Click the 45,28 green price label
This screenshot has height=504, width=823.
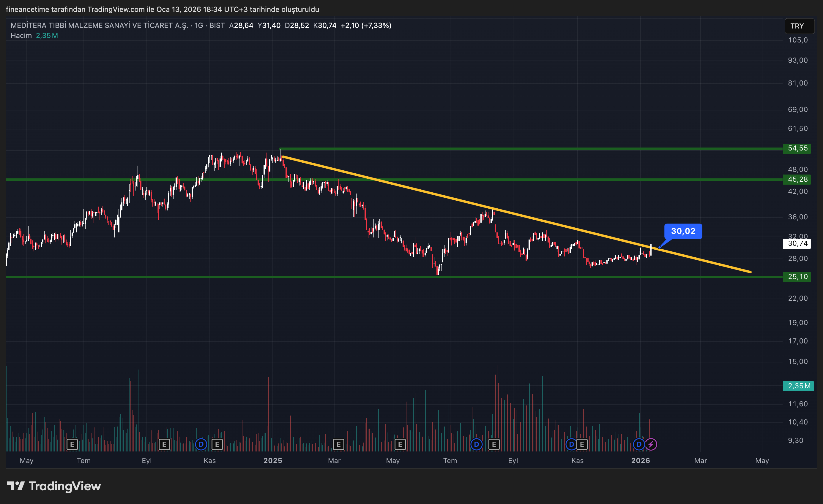tap(797, 179)
